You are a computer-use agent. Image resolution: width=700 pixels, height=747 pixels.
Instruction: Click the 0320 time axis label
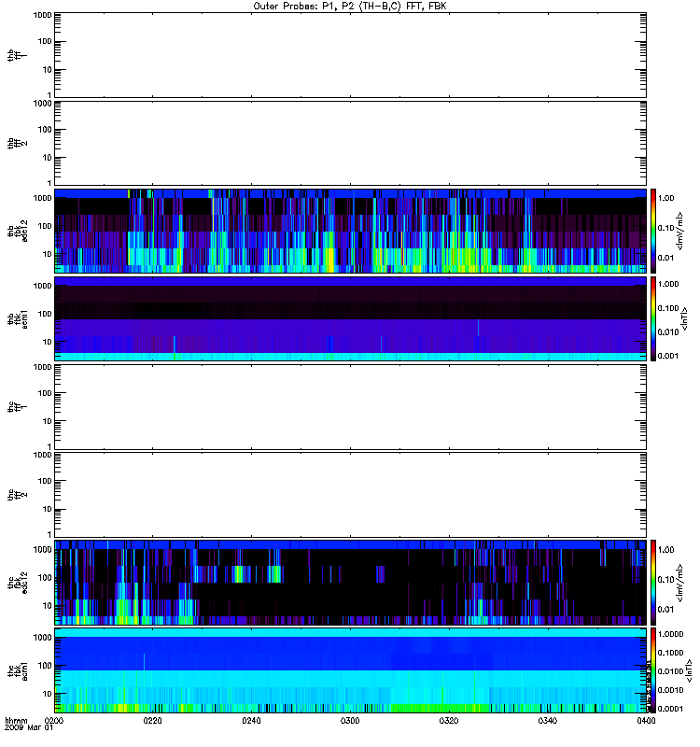click(449, 721)
